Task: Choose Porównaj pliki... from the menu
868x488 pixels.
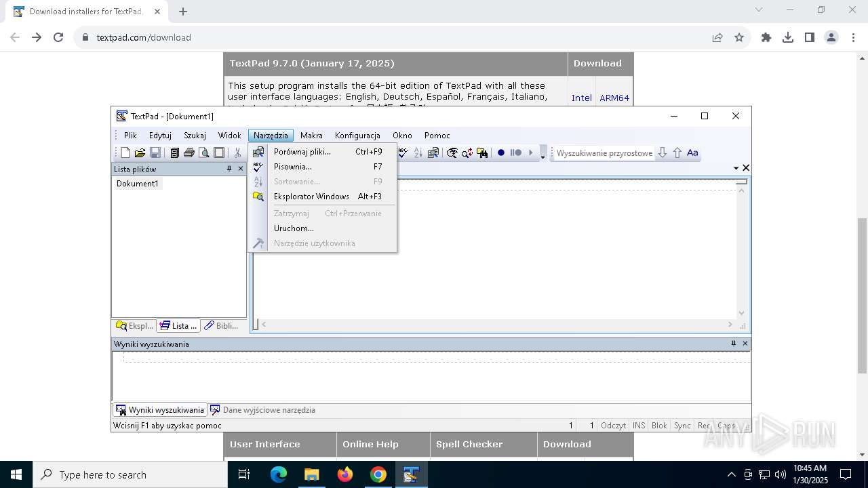Action: pos(322,152)
